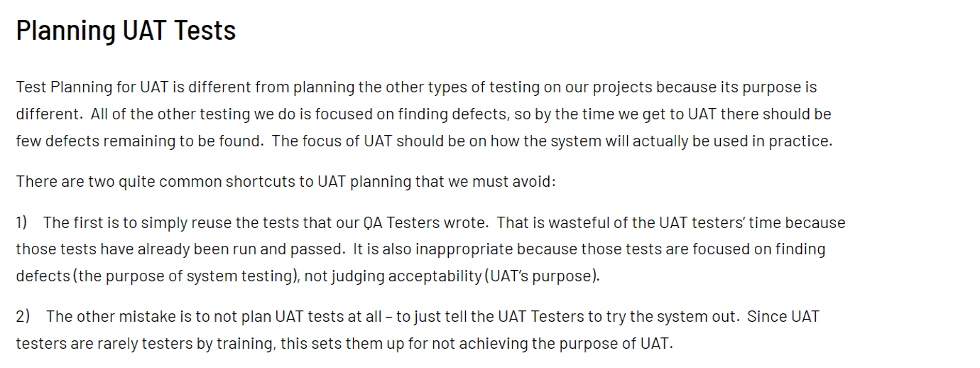Click the "2)" list number

pyautogui.click(x=23, y=316)
